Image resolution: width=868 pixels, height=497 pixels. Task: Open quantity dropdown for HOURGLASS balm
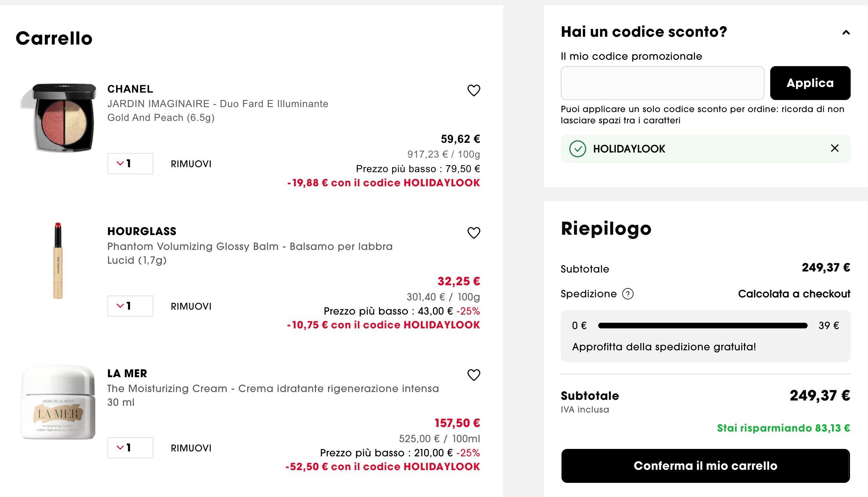tap(130, 306)
